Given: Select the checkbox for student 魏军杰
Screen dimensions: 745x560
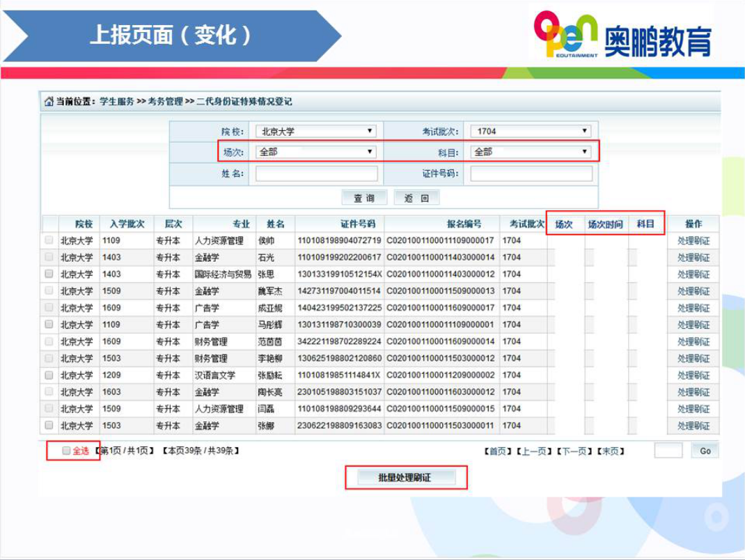Looking at the screenshot, I should click(x=49, y=291).
